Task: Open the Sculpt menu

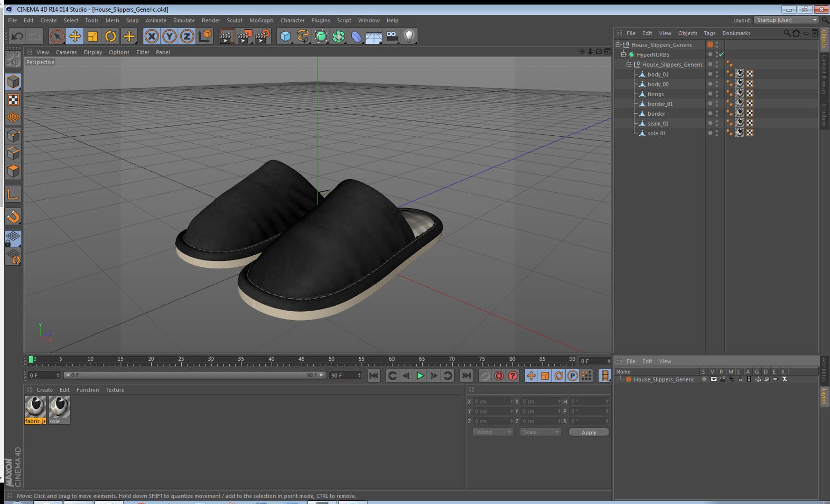Action: [234, 20]
